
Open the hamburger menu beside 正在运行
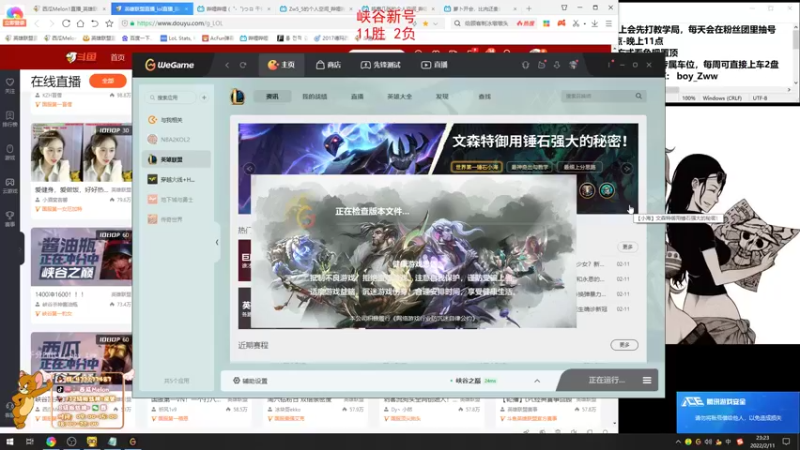coord(646,380)
